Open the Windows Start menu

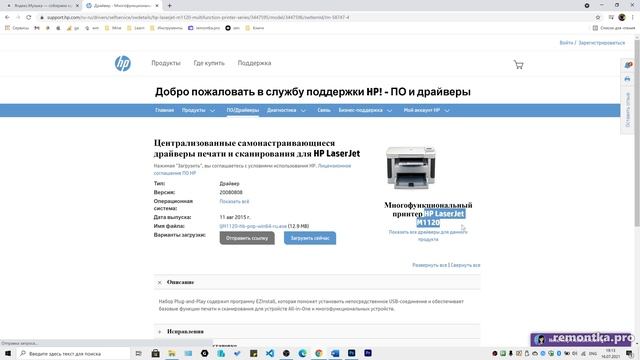pos(7,353)
